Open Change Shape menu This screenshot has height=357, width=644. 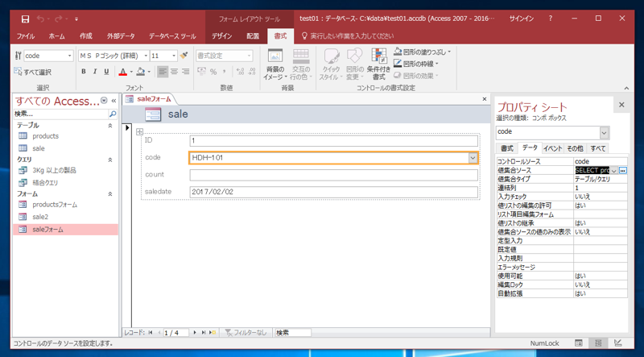tap(354, 64)
